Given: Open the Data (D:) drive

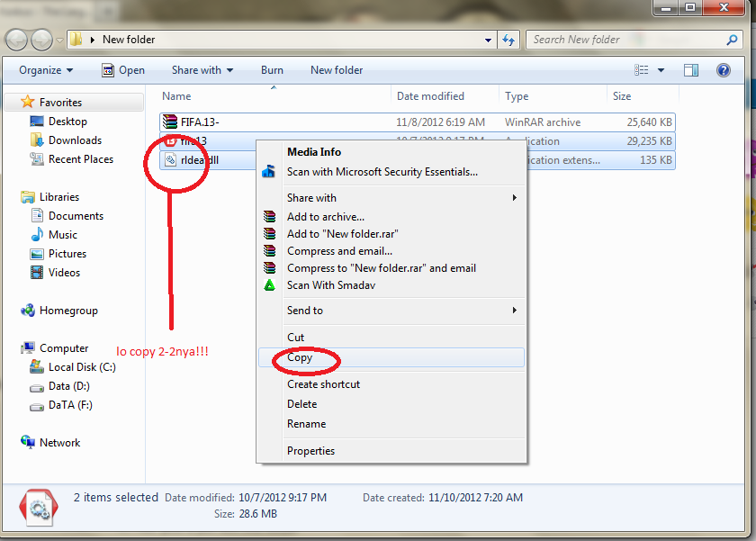Looking at the screenshot, I should [x=69, y=386].
